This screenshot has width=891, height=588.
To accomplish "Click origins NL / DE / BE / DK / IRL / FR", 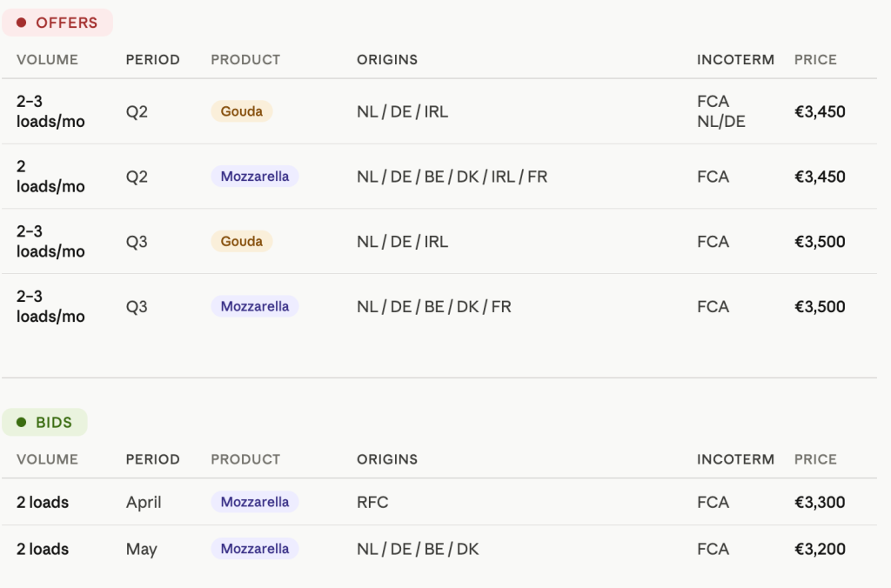I will pos(452,177).
